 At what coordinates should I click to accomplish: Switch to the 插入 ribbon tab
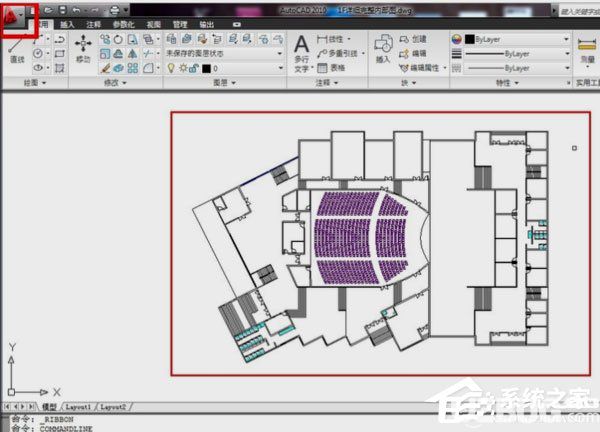coord(67,24)
